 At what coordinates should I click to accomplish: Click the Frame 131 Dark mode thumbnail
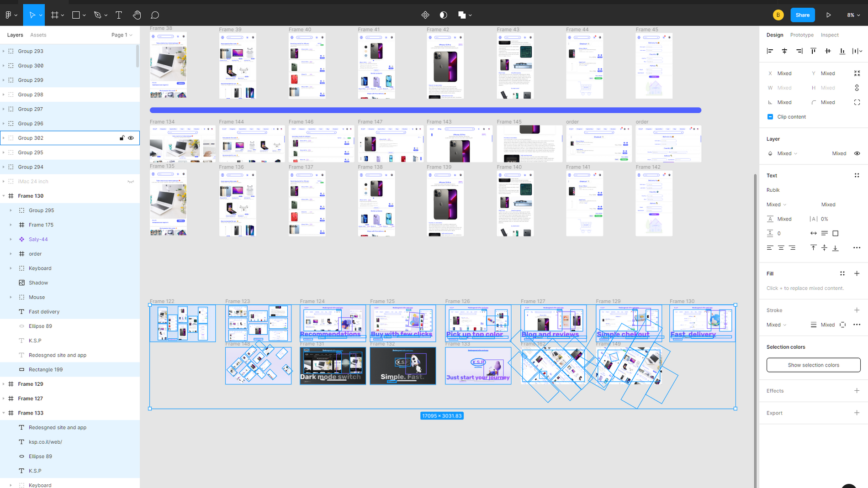333,366
